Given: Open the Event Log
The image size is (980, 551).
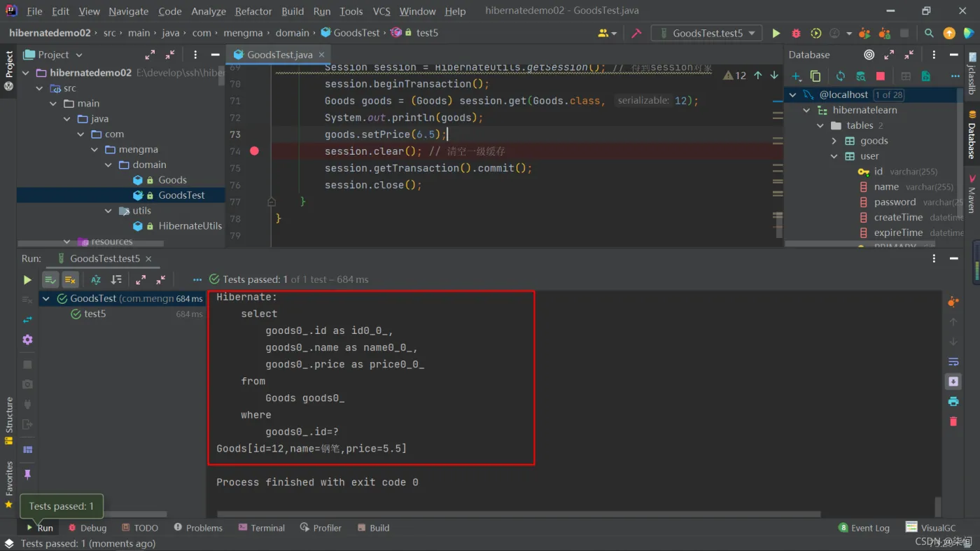Looking at the screenshot, I should (864, 528).
